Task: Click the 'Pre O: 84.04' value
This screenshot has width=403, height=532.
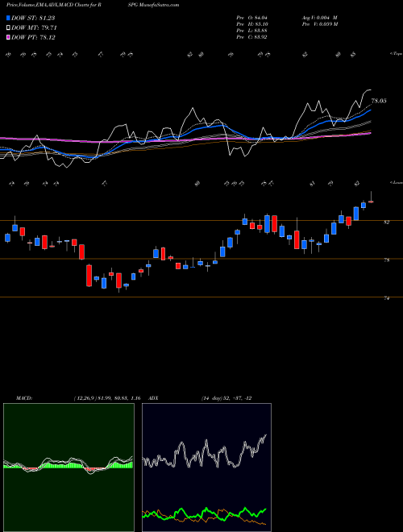Action: point(252,18)
